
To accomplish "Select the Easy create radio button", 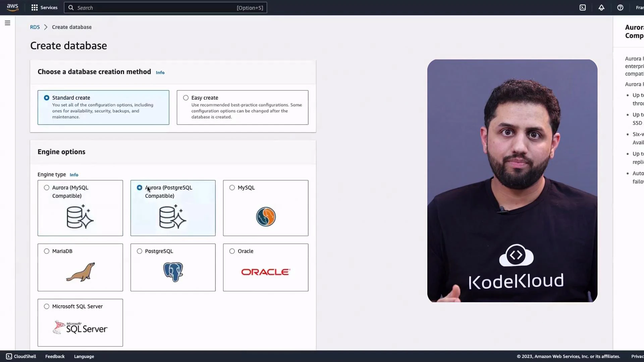I will [185, 98].
